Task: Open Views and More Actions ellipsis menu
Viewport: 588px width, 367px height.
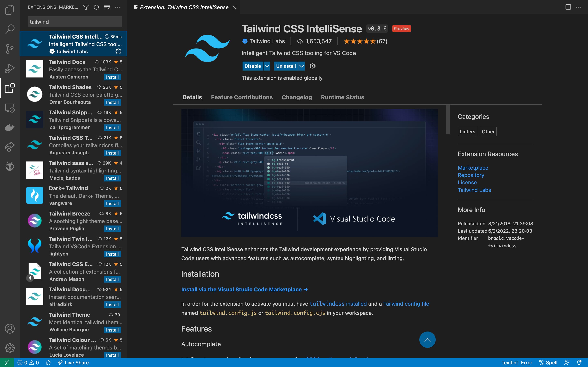Action: coord(118,7)
